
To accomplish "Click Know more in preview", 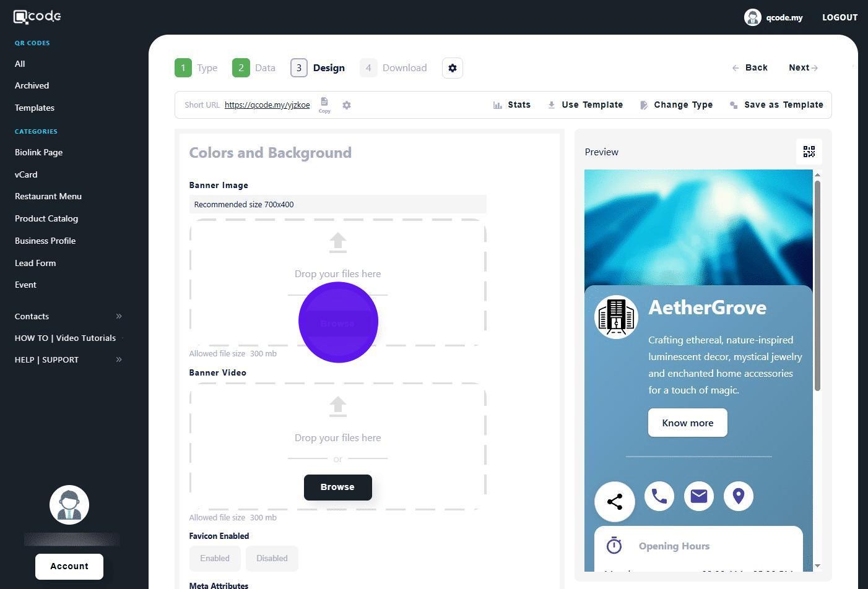I will tap(688, 423).
